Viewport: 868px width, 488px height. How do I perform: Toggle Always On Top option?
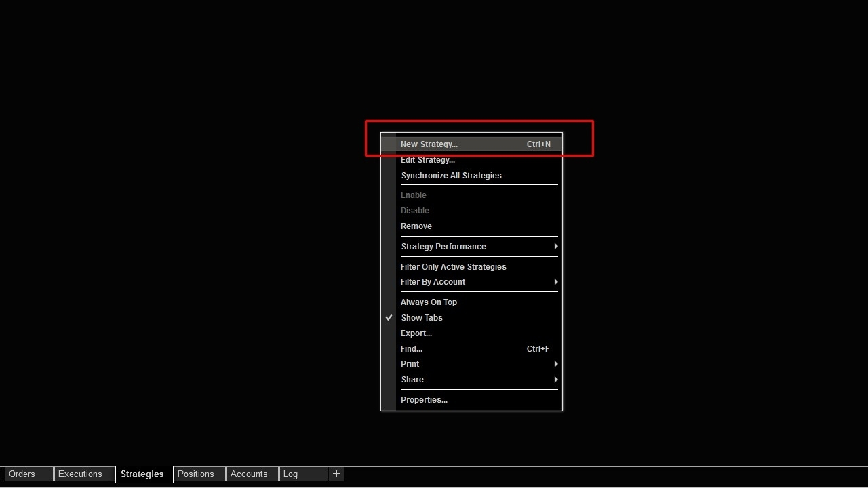471,302
